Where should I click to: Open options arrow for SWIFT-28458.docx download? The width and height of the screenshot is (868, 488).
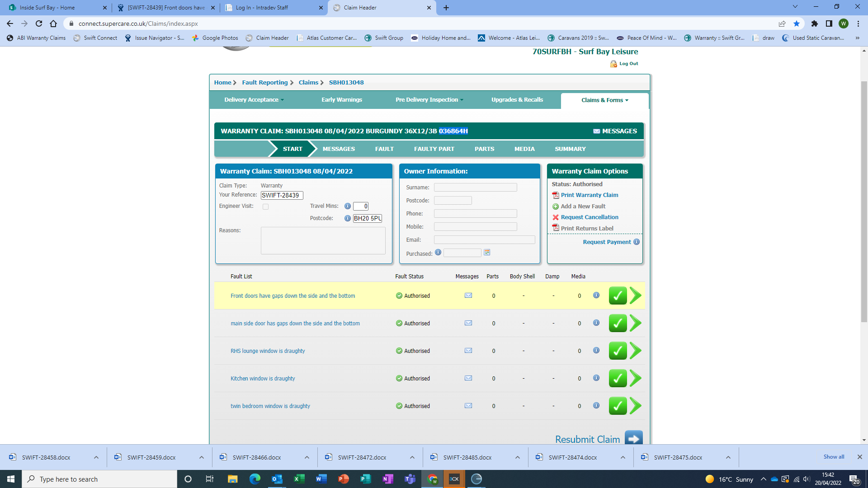96,457
